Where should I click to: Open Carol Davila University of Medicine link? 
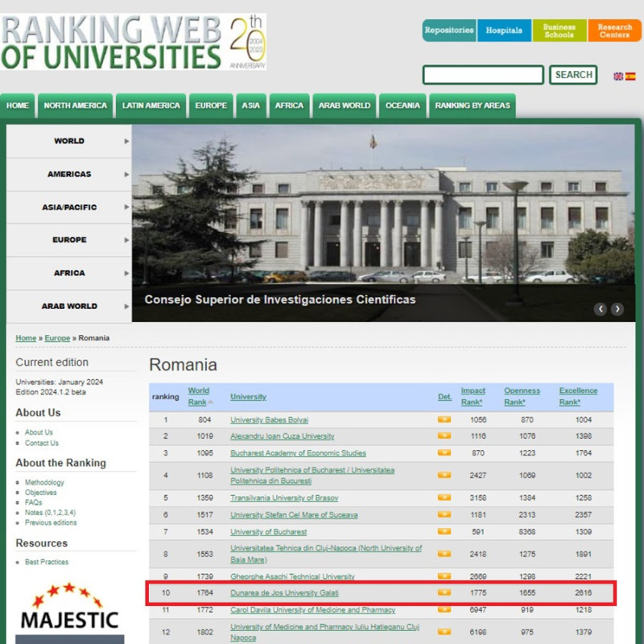[312, 610]
